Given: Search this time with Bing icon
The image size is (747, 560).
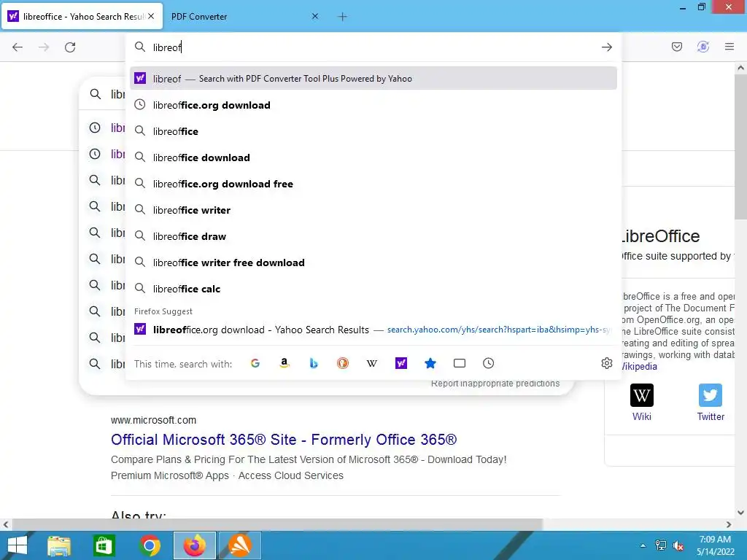Looking at the screenshot, I should click(314, 363).
